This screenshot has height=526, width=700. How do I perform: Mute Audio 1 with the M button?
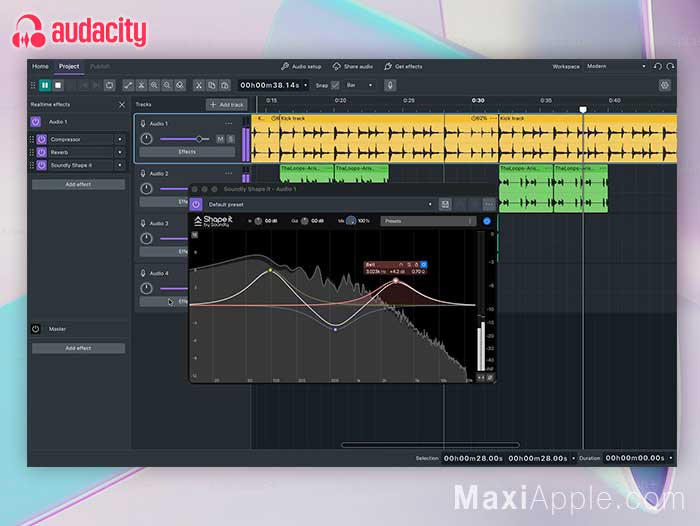pyautogui.click(x=221, y=139)
